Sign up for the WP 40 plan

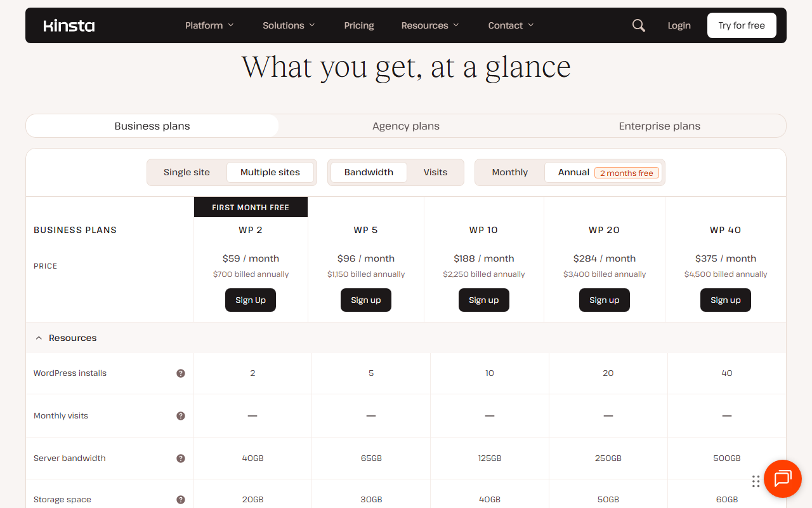726,300
